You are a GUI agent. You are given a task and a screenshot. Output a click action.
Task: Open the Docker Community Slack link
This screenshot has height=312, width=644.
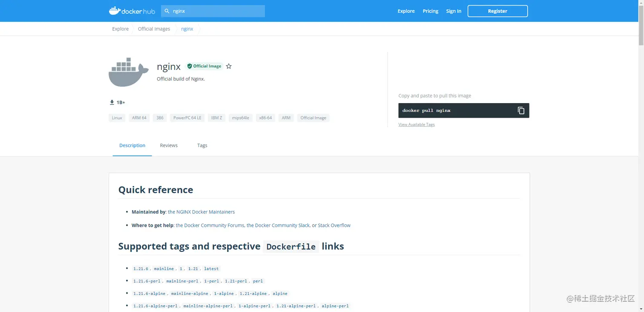278,225
